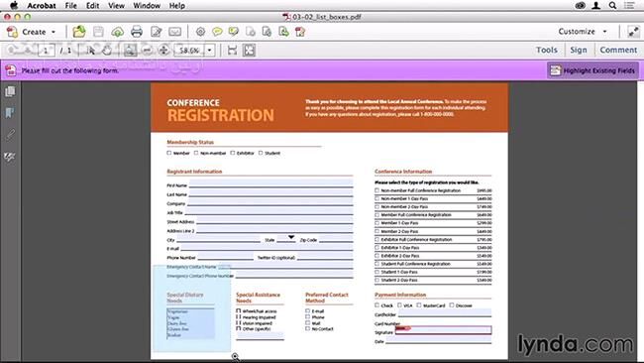
Task: Click the zoom in plus button
Action: [x=163, y=51]
